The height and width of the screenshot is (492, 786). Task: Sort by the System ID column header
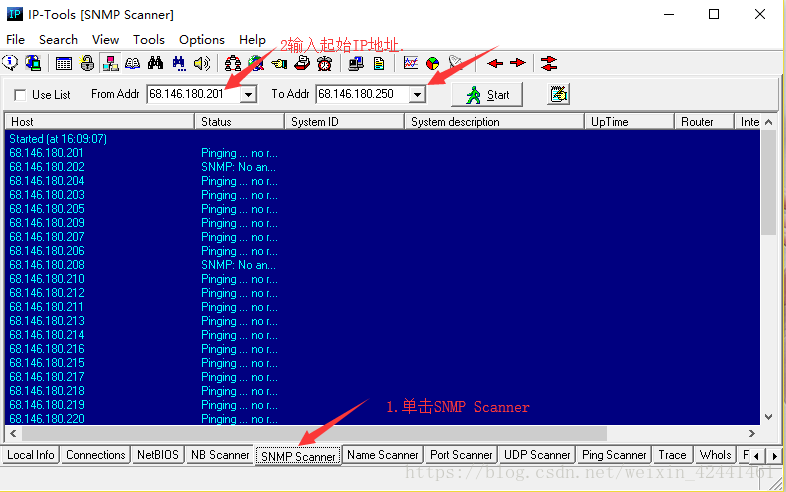click(x=344, y=122)
